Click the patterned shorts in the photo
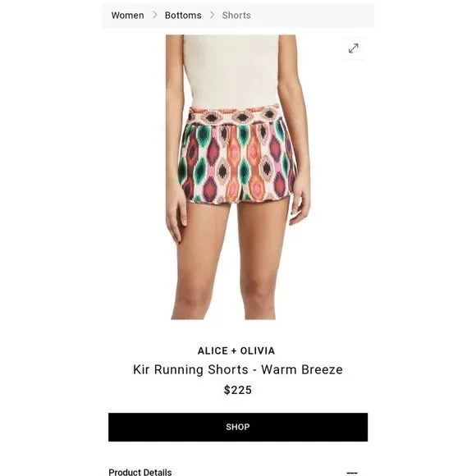 tap(236, 156)
